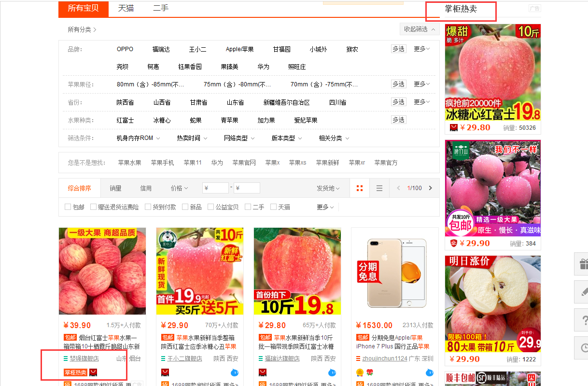Click the pencil feedback icon in sidebar
588x386 pixels.
583,292
